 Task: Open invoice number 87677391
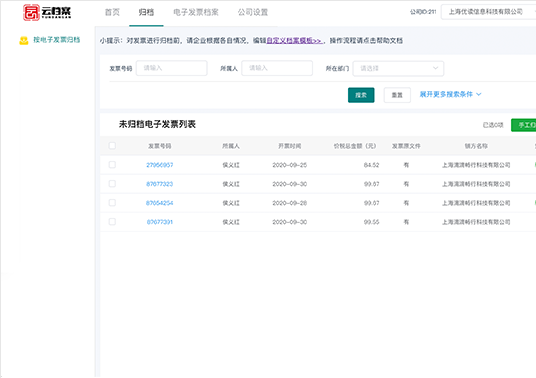coord(160,222)
